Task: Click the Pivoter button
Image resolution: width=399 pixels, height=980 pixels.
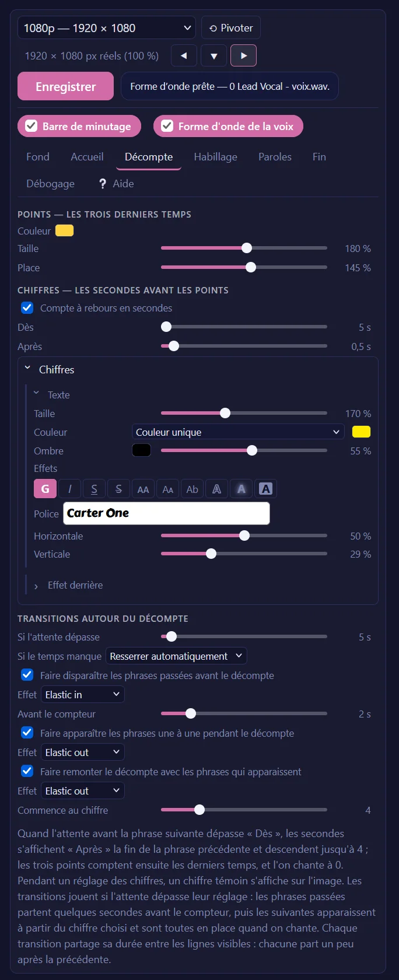Action: pyautogui.click(x=231, y=28)
